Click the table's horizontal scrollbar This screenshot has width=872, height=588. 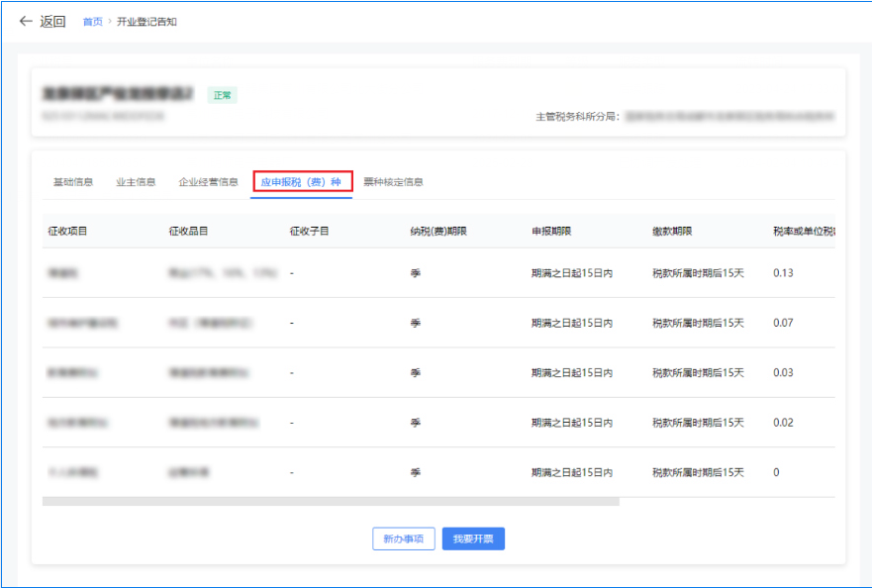[x=331, y=502]
